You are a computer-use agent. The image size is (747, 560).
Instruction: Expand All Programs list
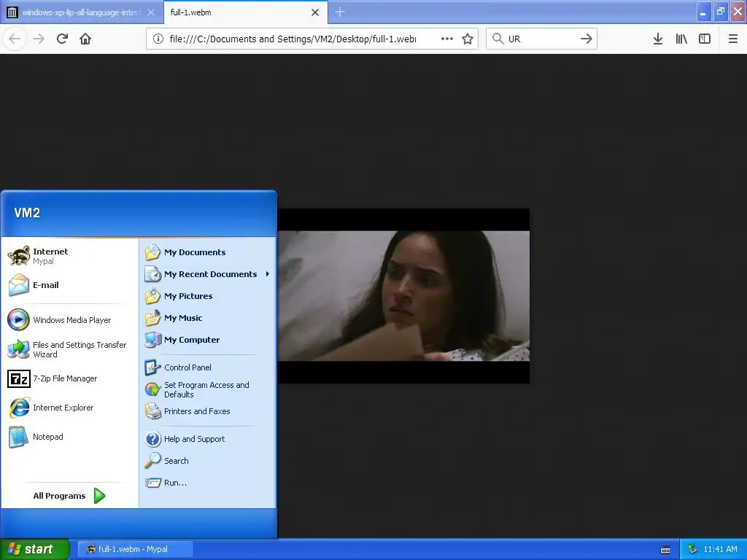coord(69,496)
